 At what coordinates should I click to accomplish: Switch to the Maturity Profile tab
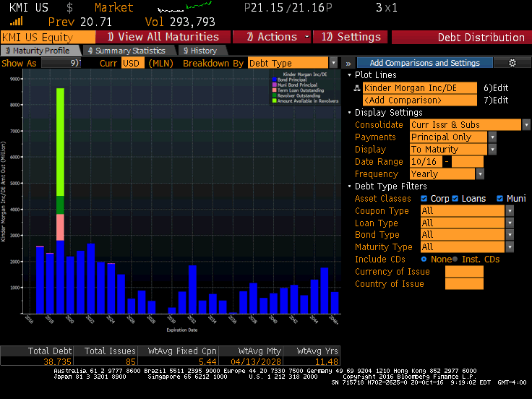click(x=40, y=51)
